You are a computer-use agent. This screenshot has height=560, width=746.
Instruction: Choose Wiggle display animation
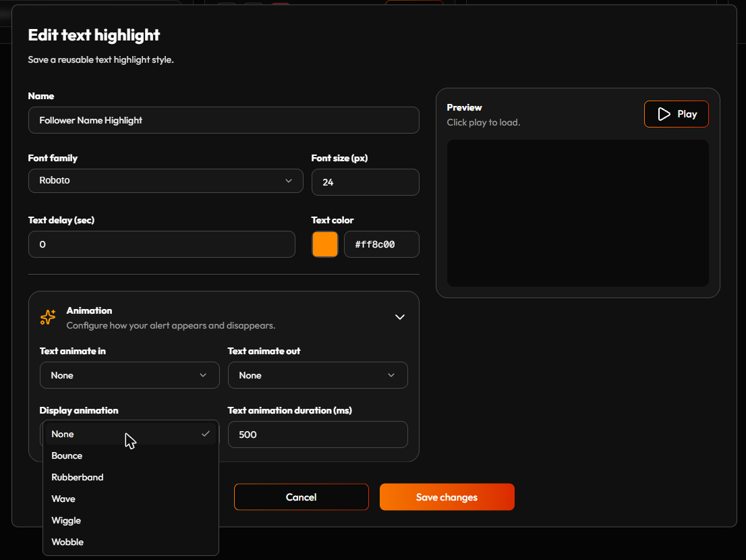(131, 520)
